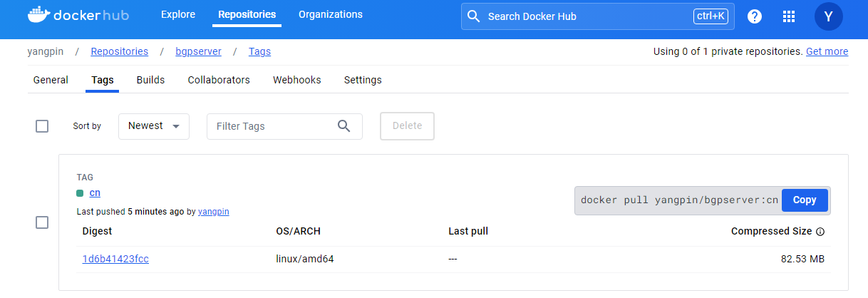Click the Compressed Size info icon
The width and height of the screenshot is (868, 298).
click(x=820, y=232)
